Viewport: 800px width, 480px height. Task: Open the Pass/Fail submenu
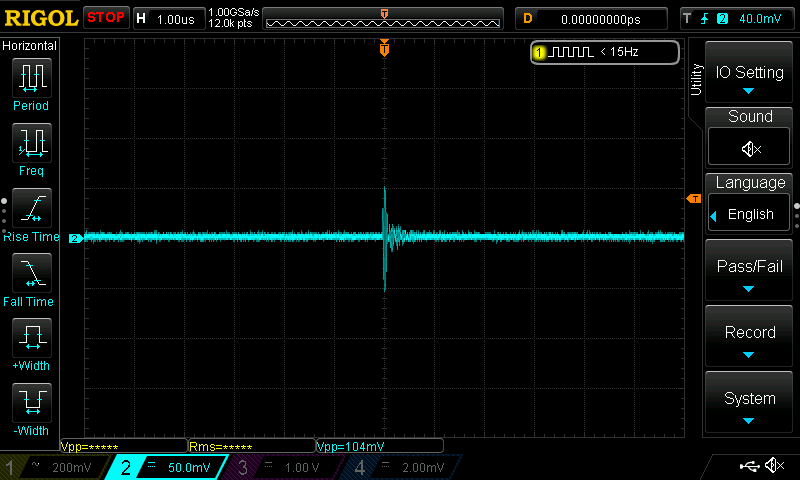(749, 271)
